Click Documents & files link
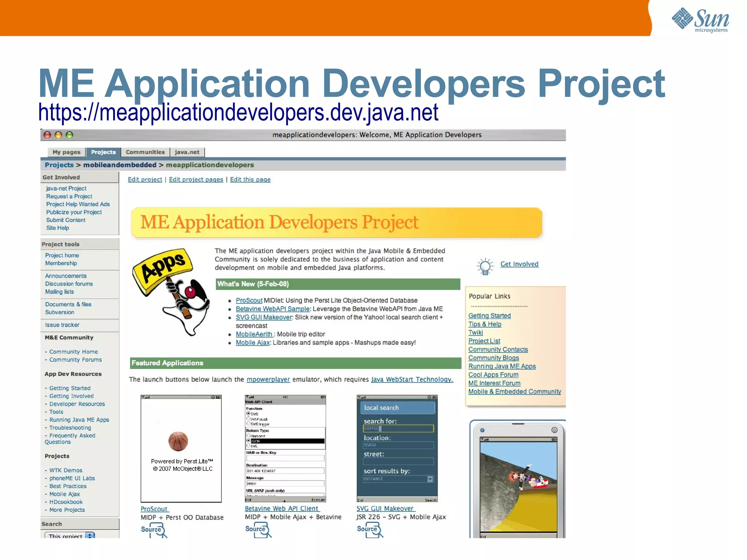Viewport: 747px width, 560px height. (68, 304)
